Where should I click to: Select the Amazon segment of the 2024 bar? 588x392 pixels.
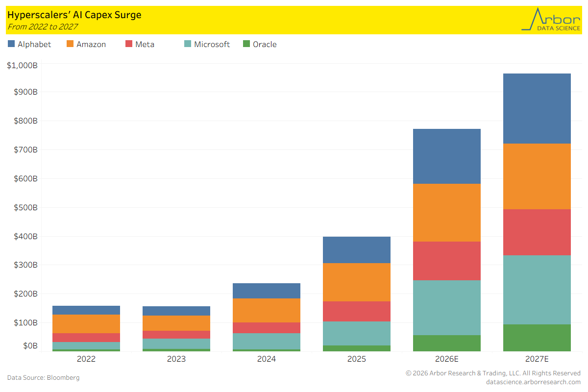[267, 310]
